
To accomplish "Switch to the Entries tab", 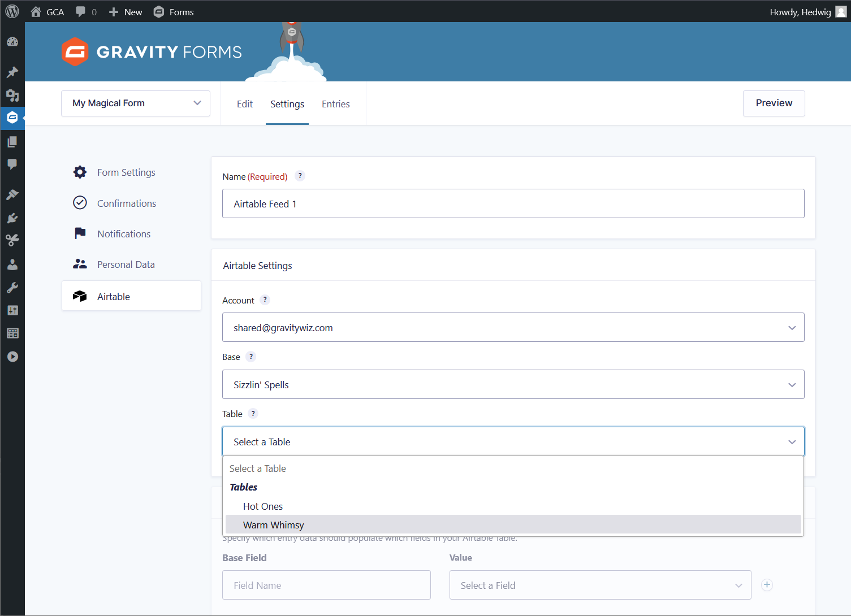I will (336, 104).
